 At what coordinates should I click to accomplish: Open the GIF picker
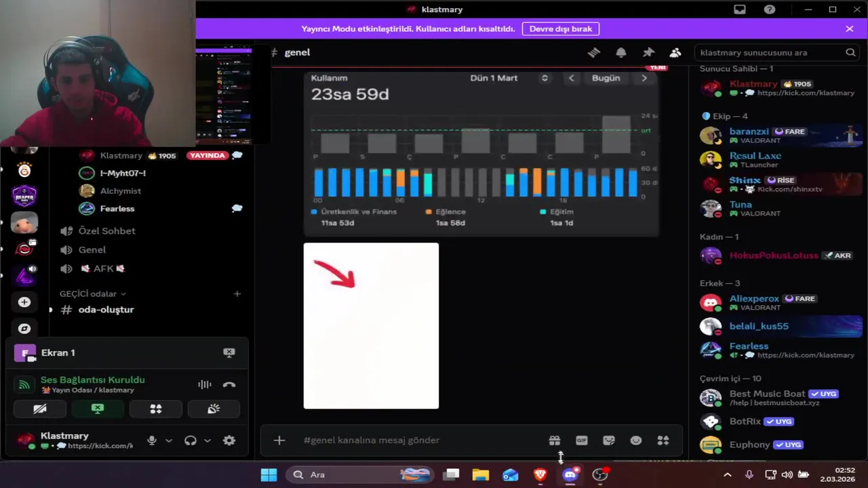point(582,441)
